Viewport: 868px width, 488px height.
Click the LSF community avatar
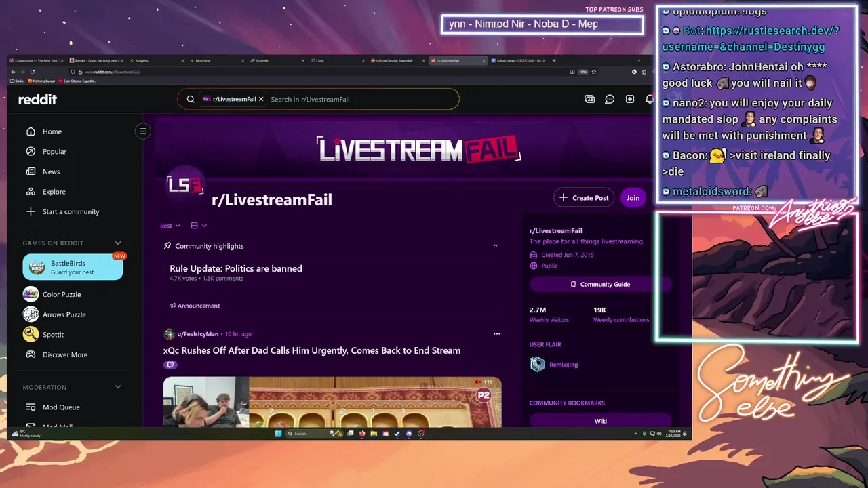coord(185,185)
